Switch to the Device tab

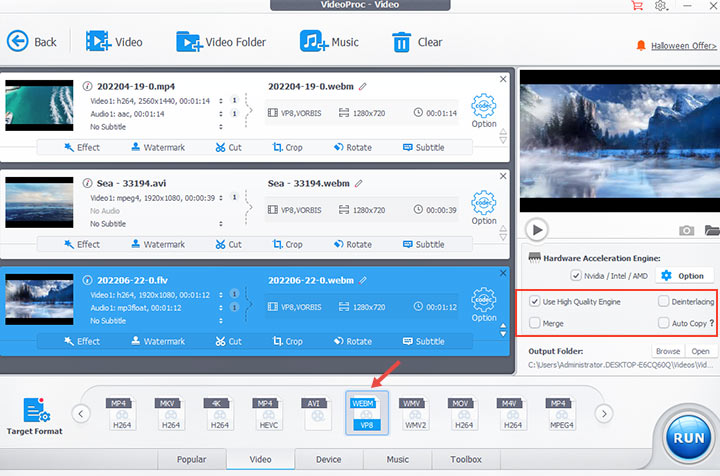[x=329, y=459]
